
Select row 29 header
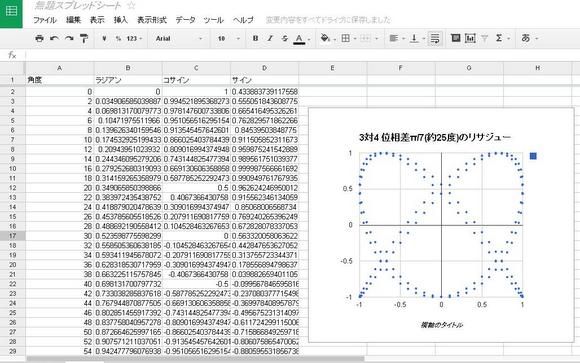point(13,351)
